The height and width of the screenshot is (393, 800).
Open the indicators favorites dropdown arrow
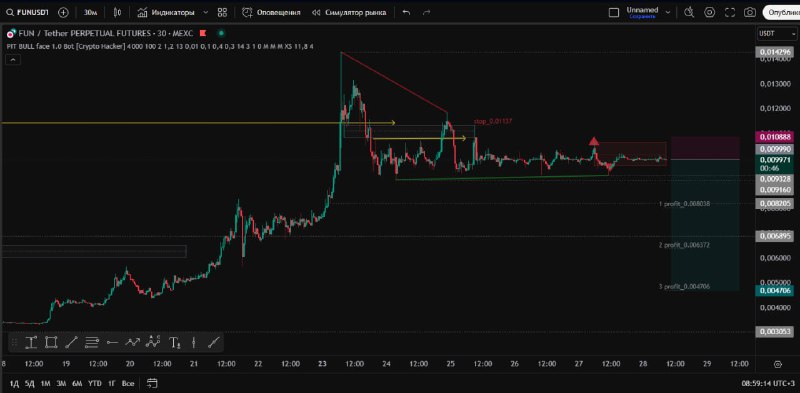pyautogui.click(x=205, y=12)
